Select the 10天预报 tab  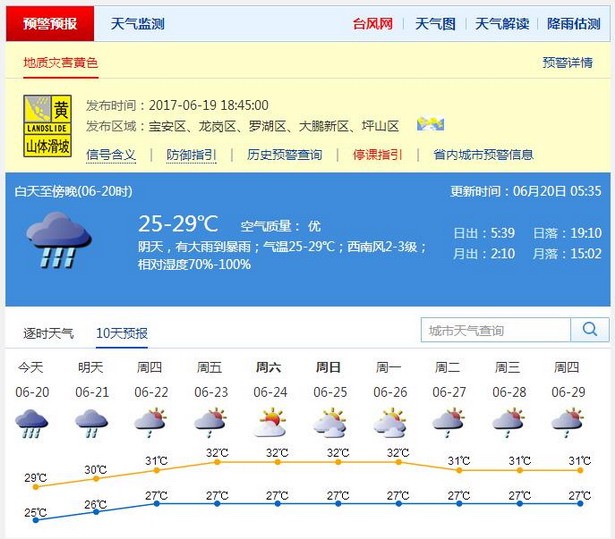[122, 333]
